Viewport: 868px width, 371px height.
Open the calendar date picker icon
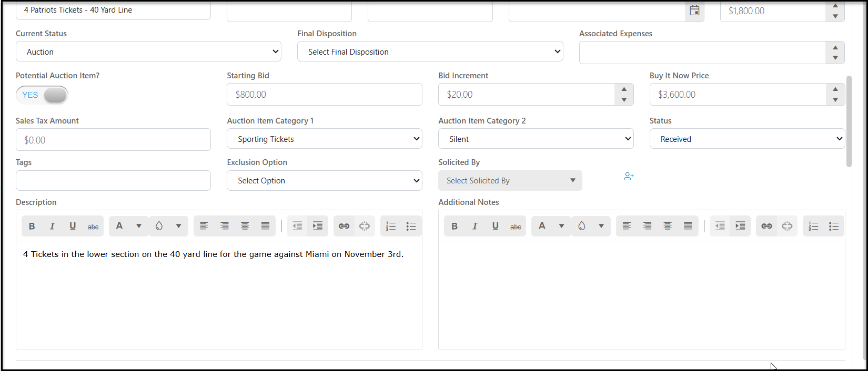pos(694,11)
